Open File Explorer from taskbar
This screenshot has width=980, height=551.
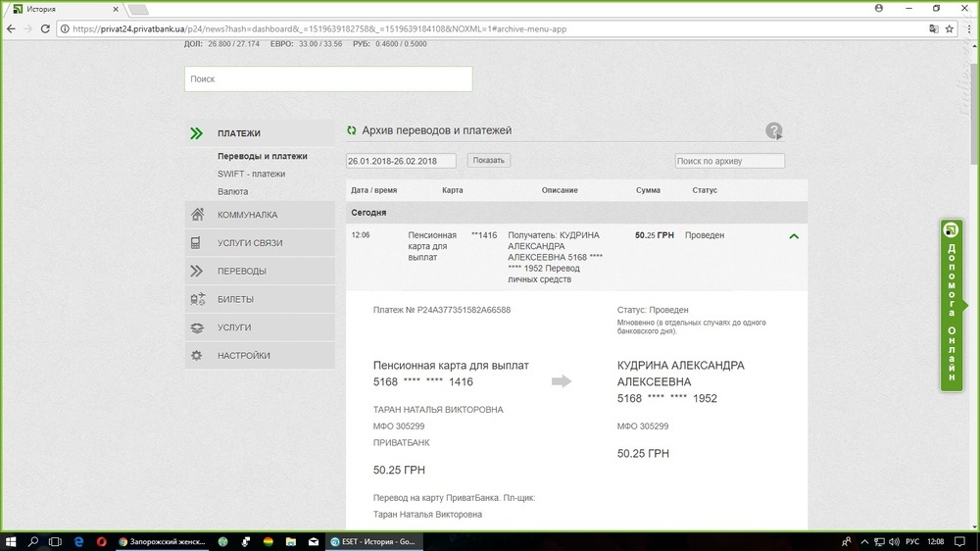[291, 541]
